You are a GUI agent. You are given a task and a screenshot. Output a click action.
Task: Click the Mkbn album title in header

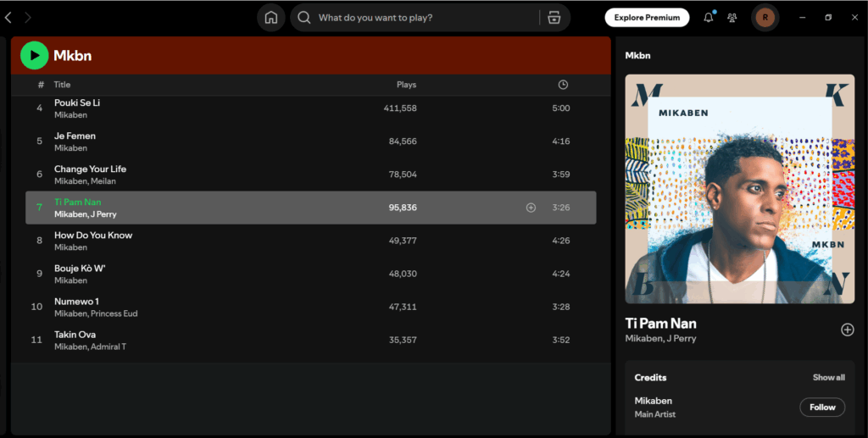pyautogui.click(x=73, y=55)
